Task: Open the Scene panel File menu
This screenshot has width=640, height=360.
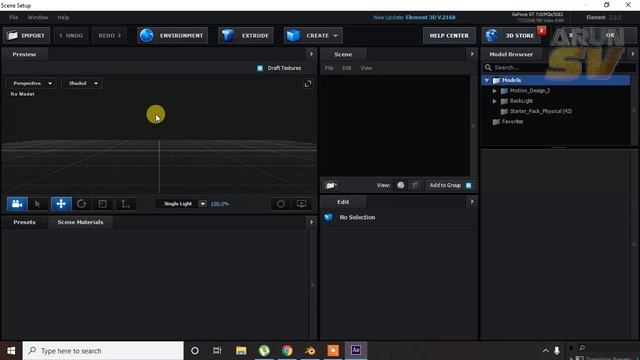Action: (329, 68)
